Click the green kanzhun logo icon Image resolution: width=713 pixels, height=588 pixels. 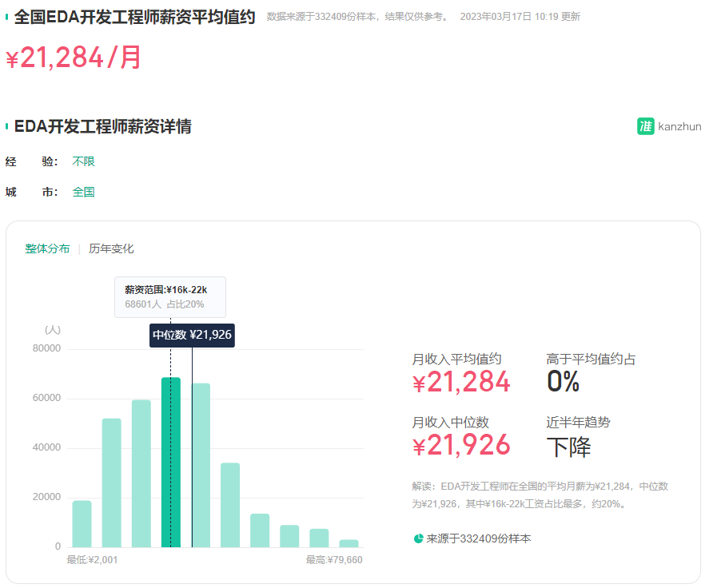[645, 126]
